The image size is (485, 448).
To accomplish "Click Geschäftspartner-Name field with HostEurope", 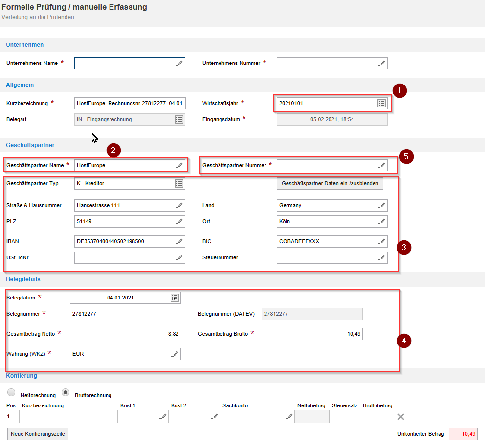I will point(130,166).
